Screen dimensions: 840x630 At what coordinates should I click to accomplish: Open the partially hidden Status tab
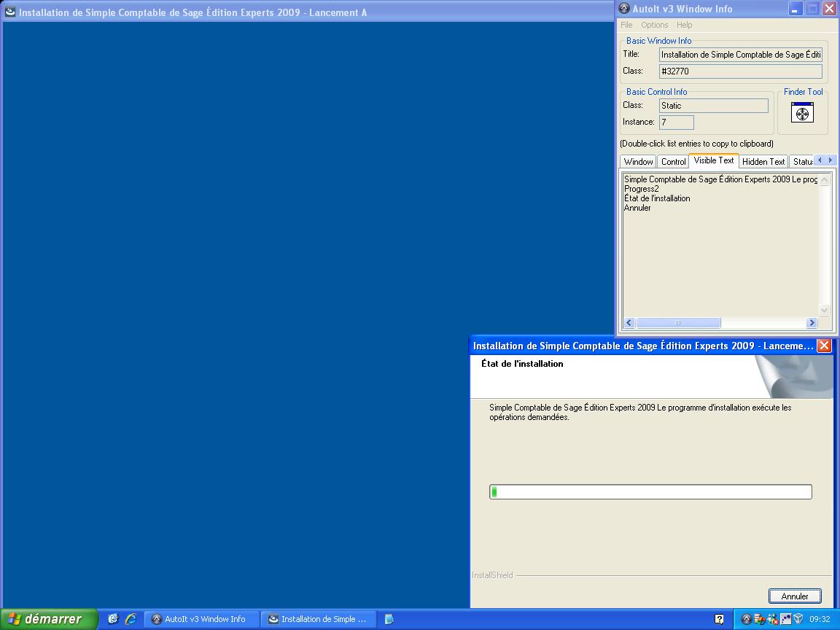[802, 162]
